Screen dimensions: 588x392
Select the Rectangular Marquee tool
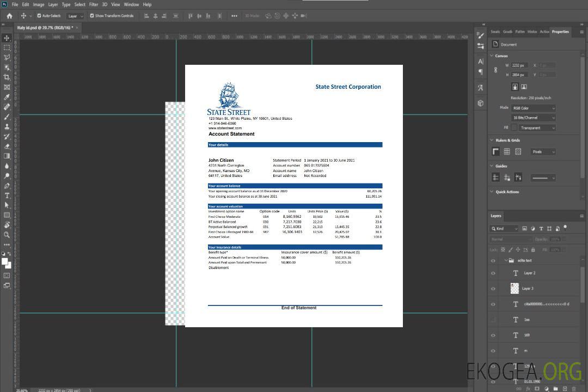pos(7,48)
